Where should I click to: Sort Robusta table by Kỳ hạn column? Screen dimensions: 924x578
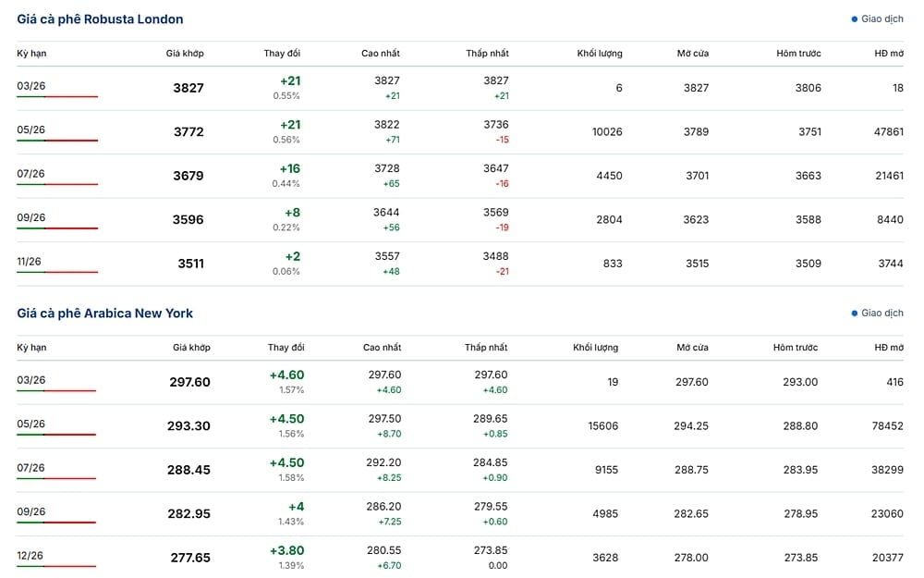pyautogui.click(x=31, y=54)
